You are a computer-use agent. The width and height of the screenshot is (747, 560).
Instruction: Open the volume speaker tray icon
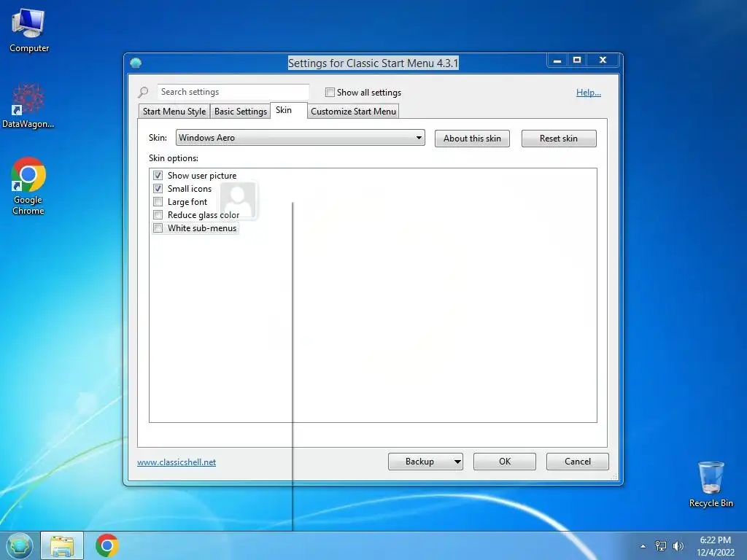(678, 546)
